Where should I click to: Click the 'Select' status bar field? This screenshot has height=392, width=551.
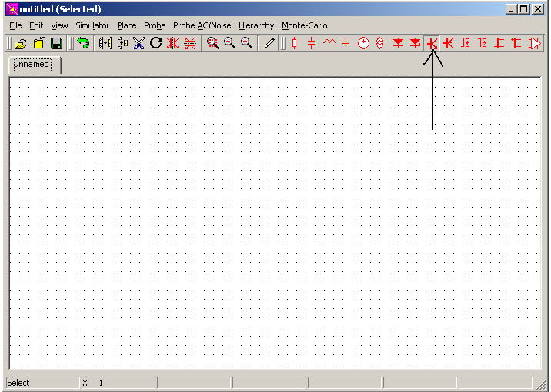coord(42,383)
